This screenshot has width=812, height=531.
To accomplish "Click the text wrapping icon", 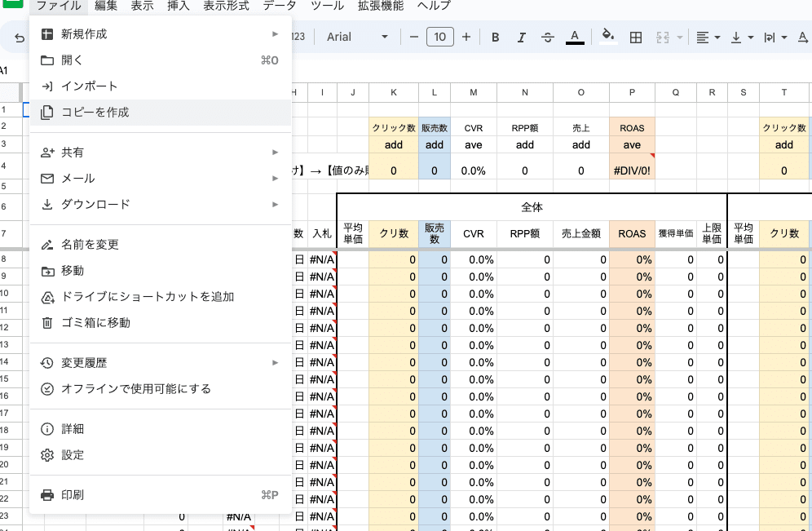I will (x=770, y=38).
